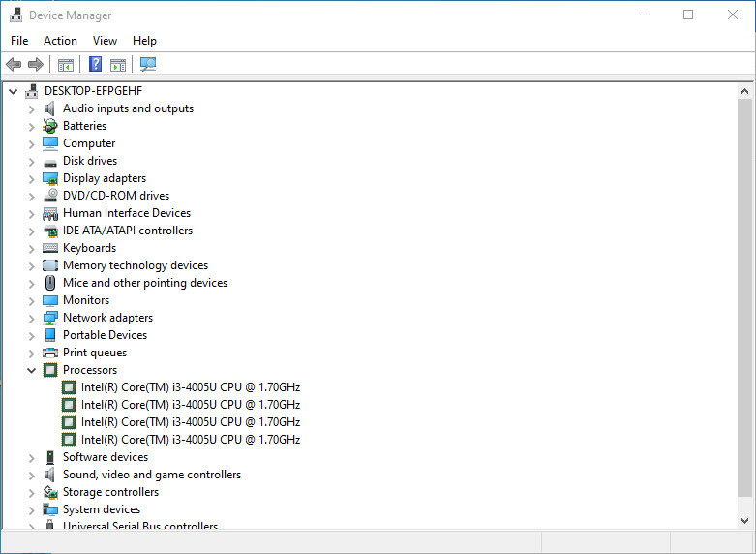Image resolution: width=756 pixels, height=554 pixels.
Task: Click the System devices category icon
Action: pos(50,509)
